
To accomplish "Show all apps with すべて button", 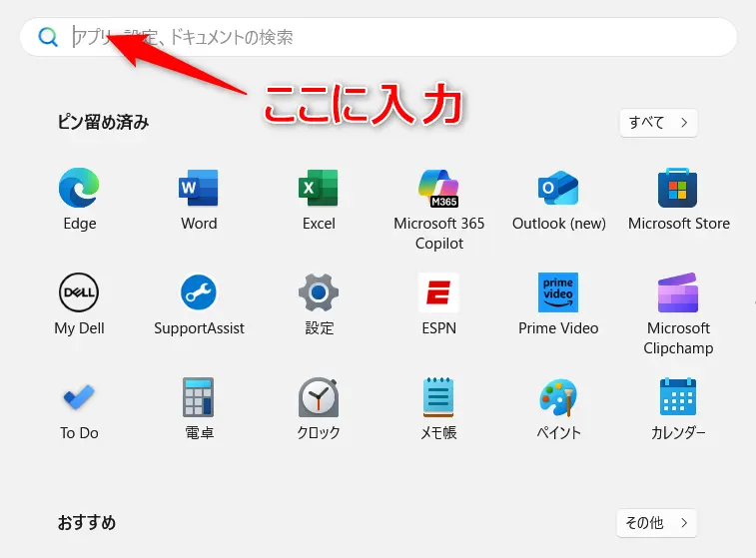I will click(x=658, y=123).
